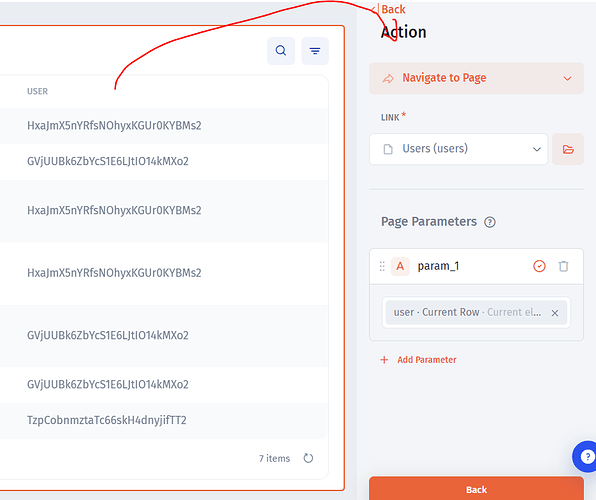Image resolution: width=596 pixels, height=500 pixels.
Task: Open the Users (users) link dropdown
Action: click(x=458, y=149)
